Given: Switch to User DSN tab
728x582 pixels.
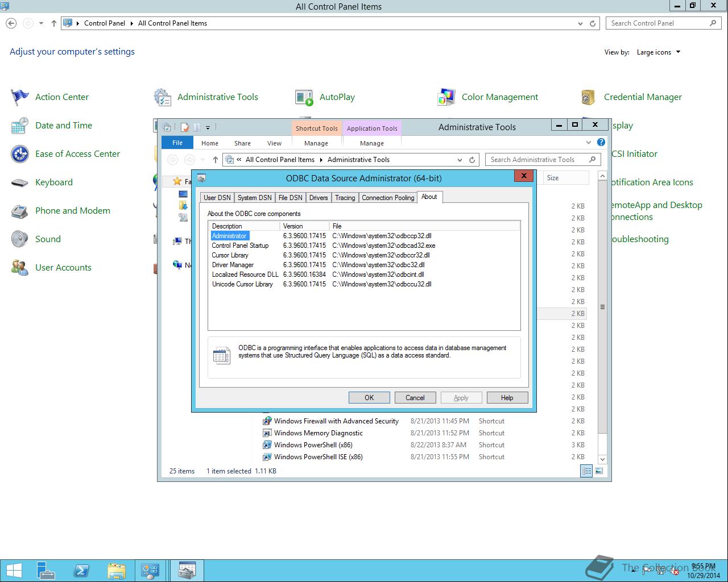Looking at the screenshot, I should coord(217,198).
